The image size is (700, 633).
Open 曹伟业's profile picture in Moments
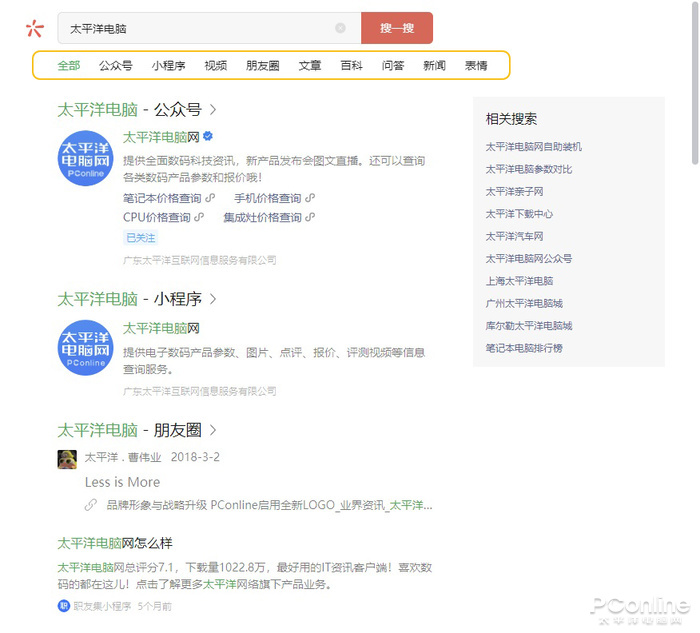point(67,458)
